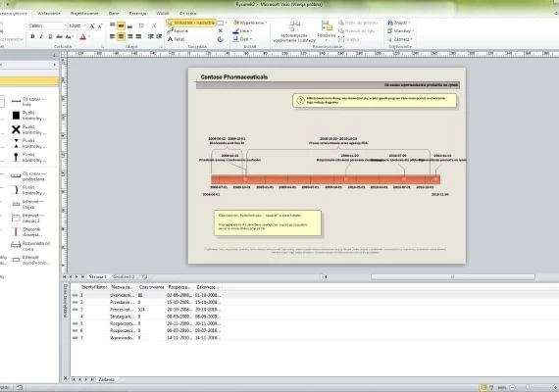The width and height of the screenshot is (559, 392).
Task: Select the bracket 'Punkt kontrolny' shape
Action: (29, 190)
